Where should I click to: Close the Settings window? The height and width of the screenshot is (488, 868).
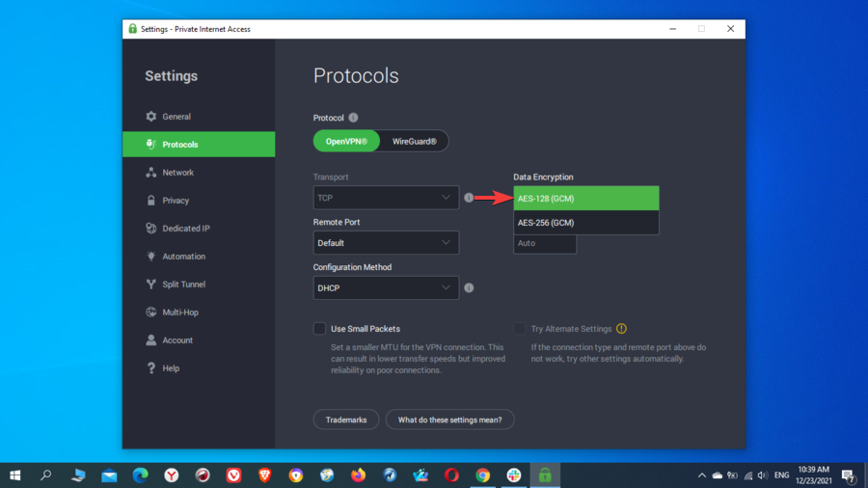[730, 29]
